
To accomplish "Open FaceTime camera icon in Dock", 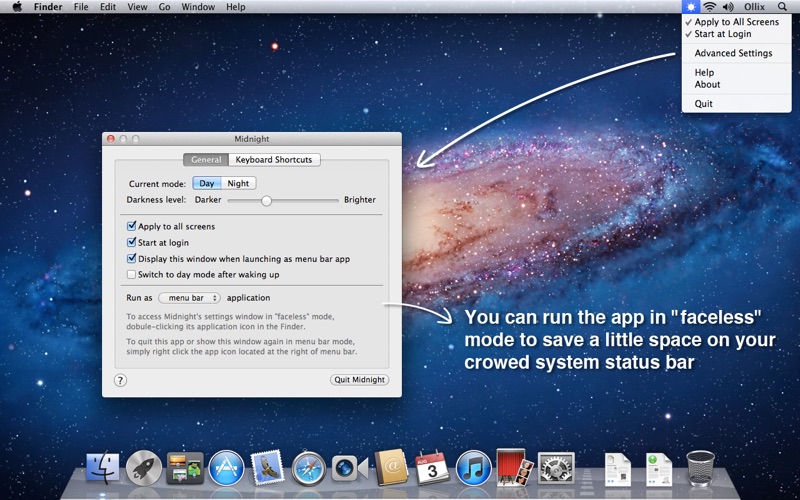I will click(349, 468).
